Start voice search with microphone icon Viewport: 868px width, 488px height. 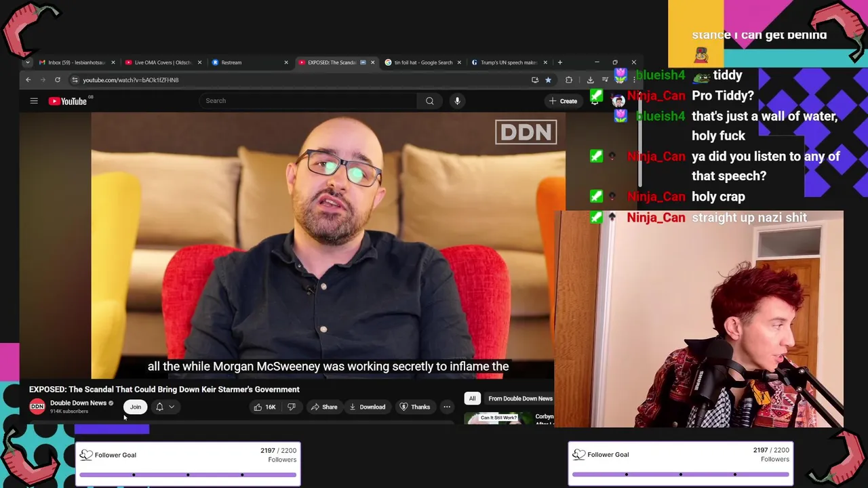click(457, 101)
